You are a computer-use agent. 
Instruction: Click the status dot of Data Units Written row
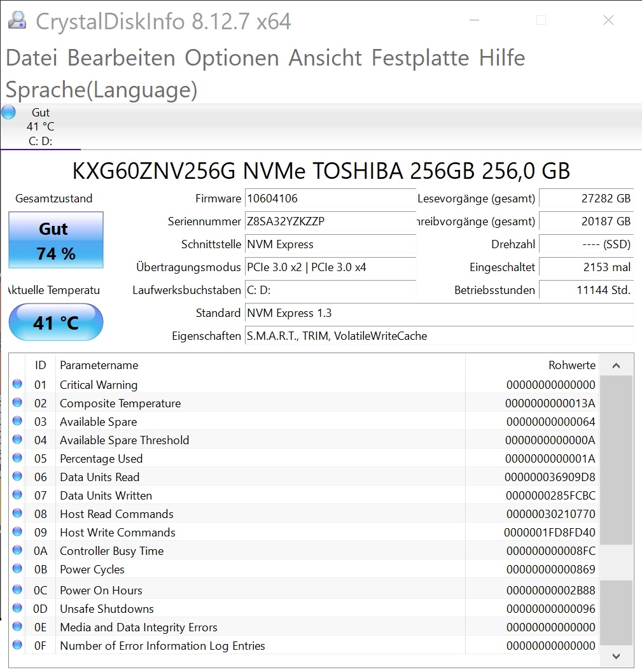17,494
